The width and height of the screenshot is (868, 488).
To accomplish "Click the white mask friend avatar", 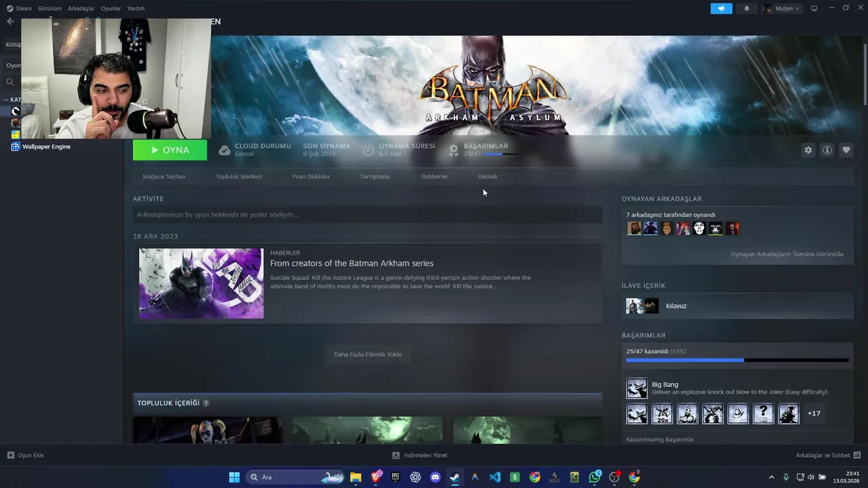I will 699,228.
